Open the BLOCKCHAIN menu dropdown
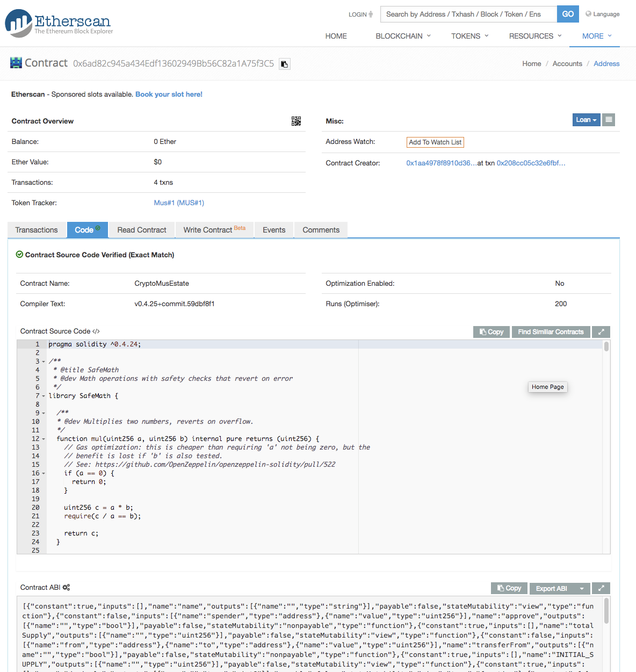Viewport: 636px width, 672px height. (x=403, y=36)
